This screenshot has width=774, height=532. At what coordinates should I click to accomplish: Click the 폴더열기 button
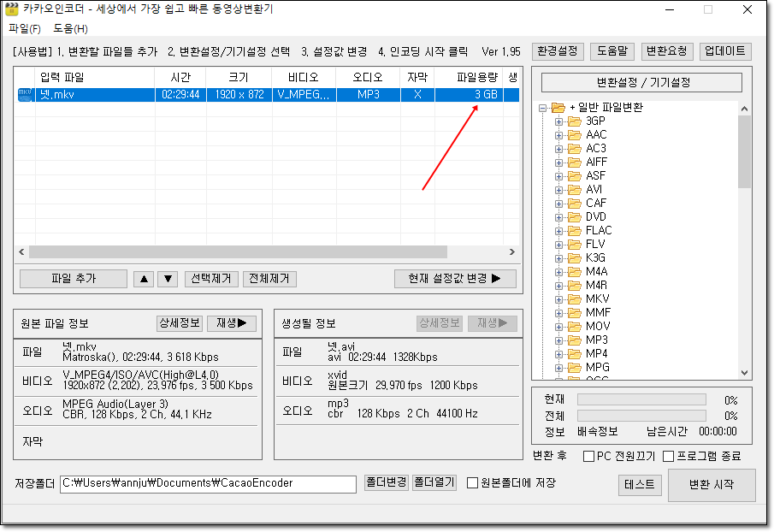(434, 482)
